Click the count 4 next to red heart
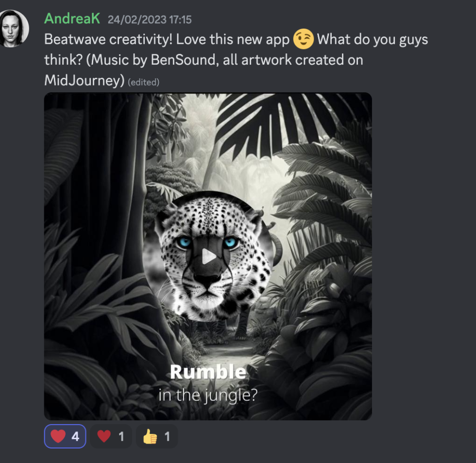This screenshot has height=463, width=476. tap(75, 437)
